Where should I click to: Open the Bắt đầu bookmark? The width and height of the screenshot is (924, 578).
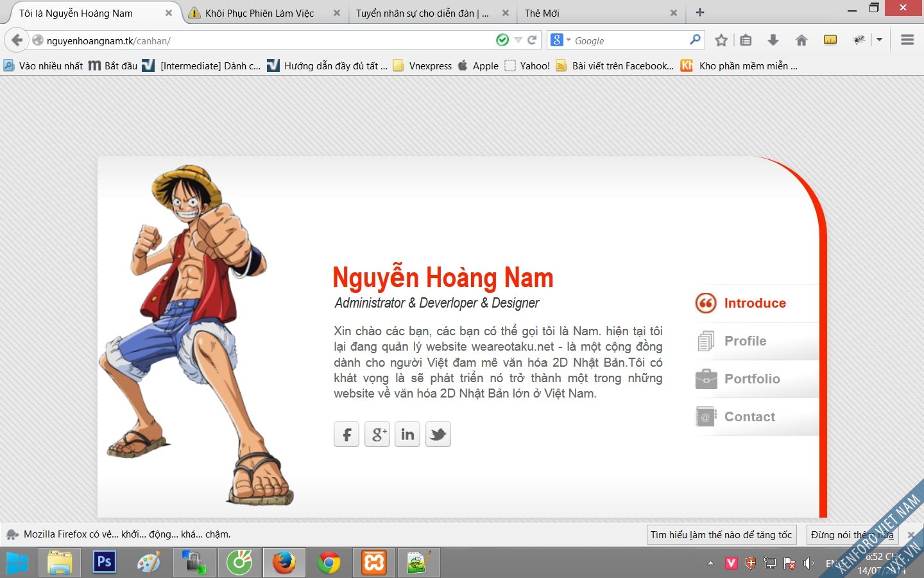pos(113,66)
